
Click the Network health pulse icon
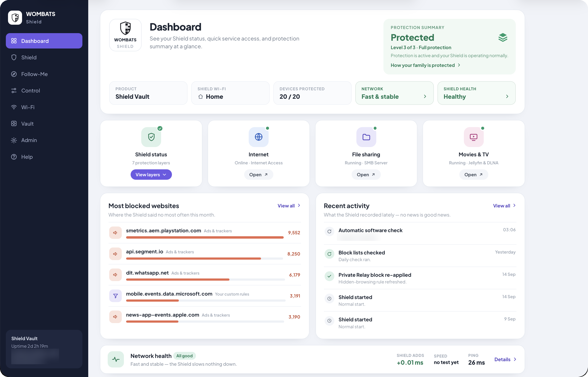click(x=116, y=359)
